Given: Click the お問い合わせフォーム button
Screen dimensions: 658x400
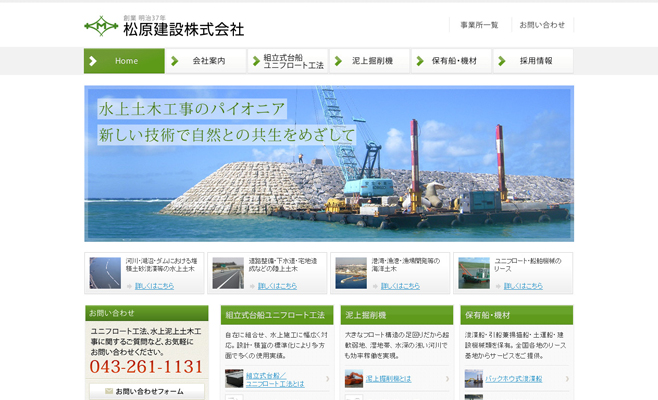Looking at the screenshot, I should (x=147, y=391).
